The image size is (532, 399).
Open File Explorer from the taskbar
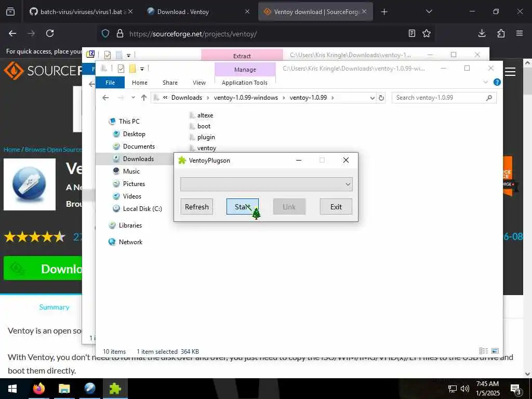[x=64, y=389]
